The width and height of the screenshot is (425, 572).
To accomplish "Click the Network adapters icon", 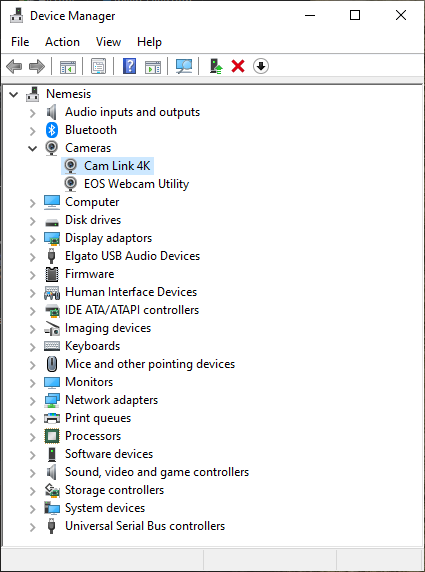I will point(52,400).
